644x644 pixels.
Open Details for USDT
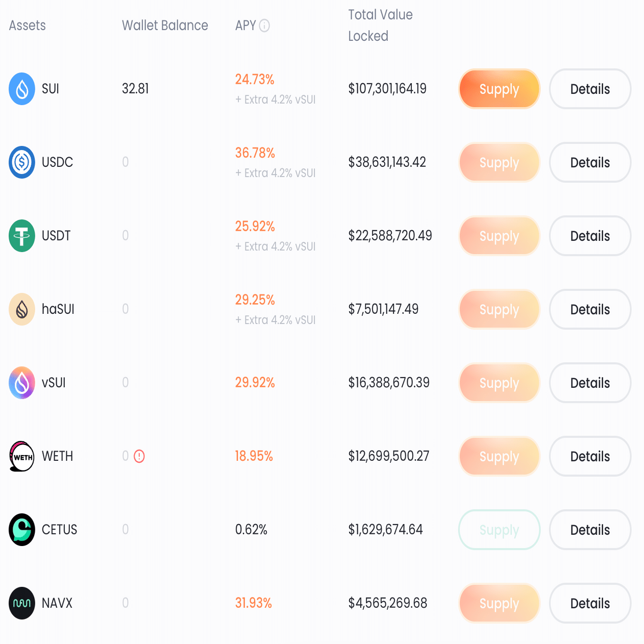[x=590, y=236]
